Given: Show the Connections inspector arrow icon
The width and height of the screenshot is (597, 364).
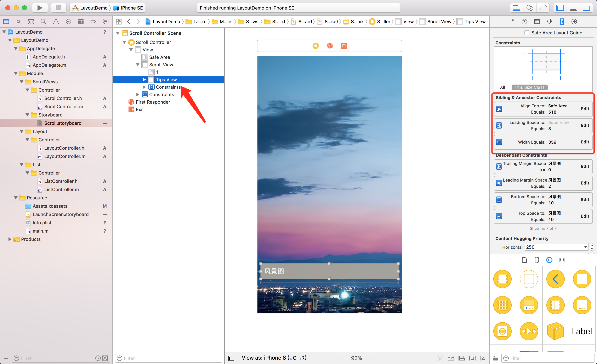Looking at the screenshot, I should (x=574, y=22).
